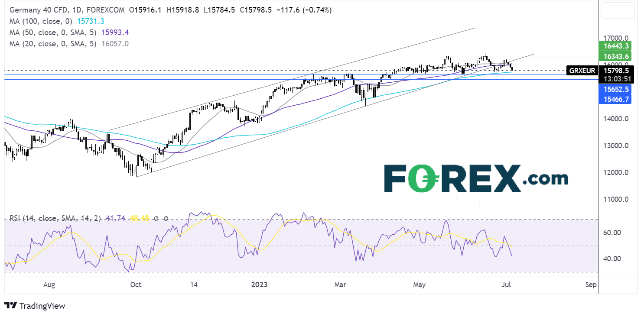Click the second null-value symbol after RSI values

click(166, 219)
